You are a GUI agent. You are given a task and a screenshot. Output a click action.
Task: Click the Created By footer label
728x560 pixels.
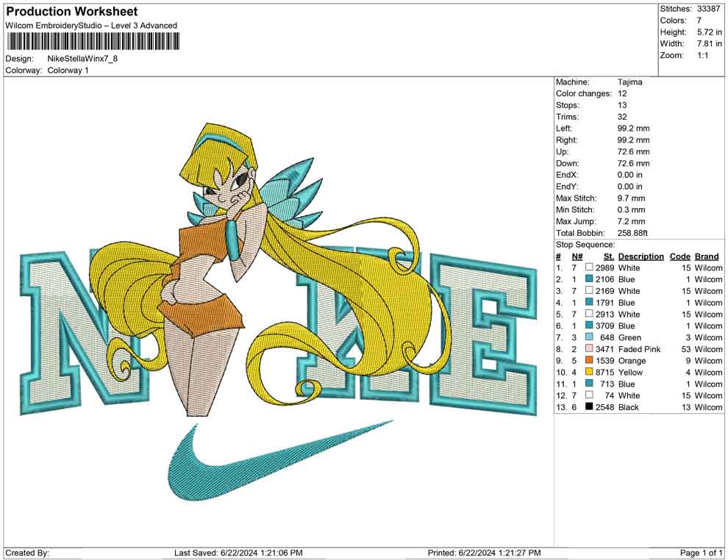pos(27,553)
